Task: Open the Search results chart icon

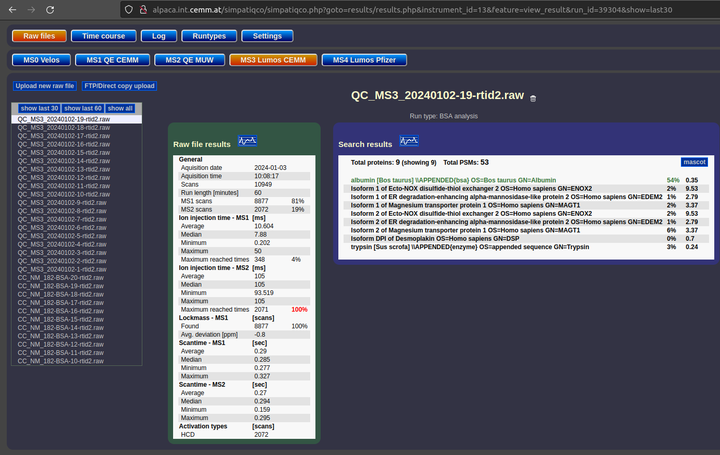Action: click(408, 143)
